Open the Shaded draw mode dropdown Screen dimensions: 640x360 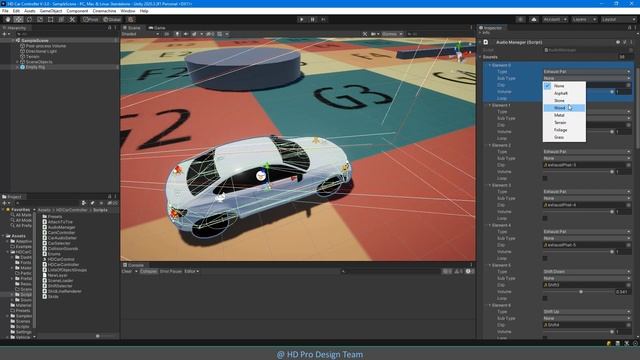(140, 34)
